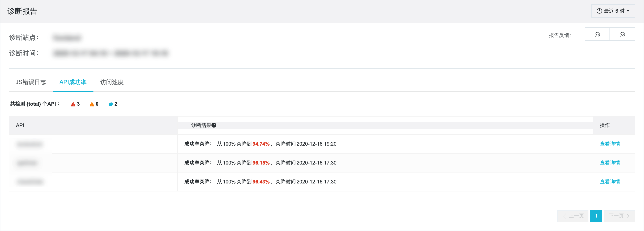Click the help icon beside 诊断结果

(x=214, y=125)
